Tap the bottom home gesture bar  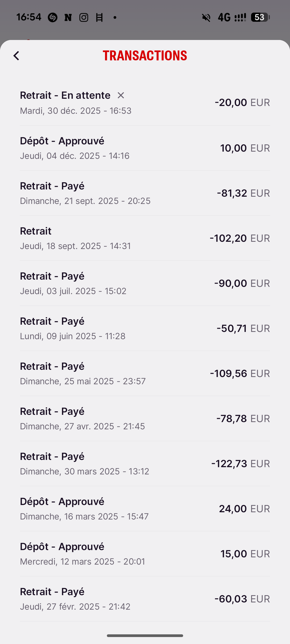point(145,635)
